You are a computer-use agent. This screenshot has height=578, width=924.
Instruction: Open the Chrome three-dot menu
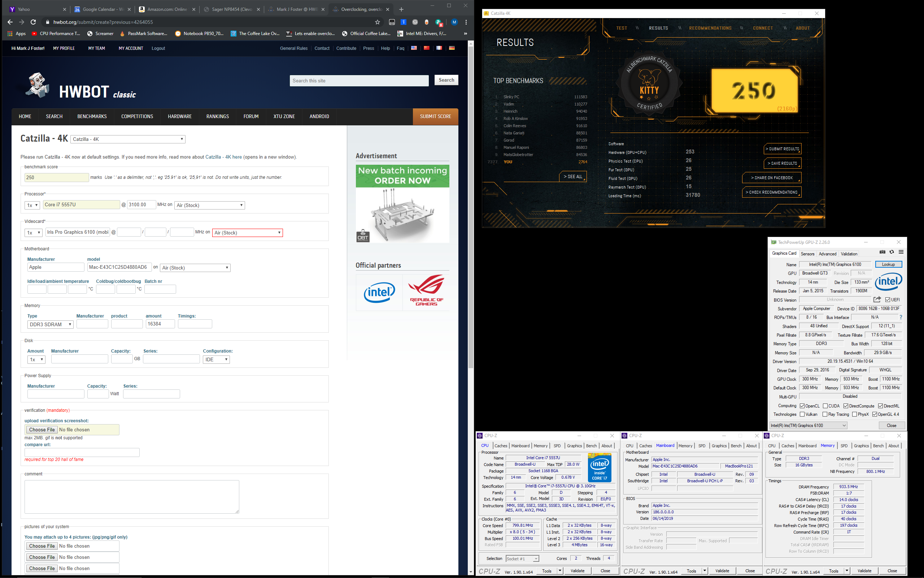(466, 22)
